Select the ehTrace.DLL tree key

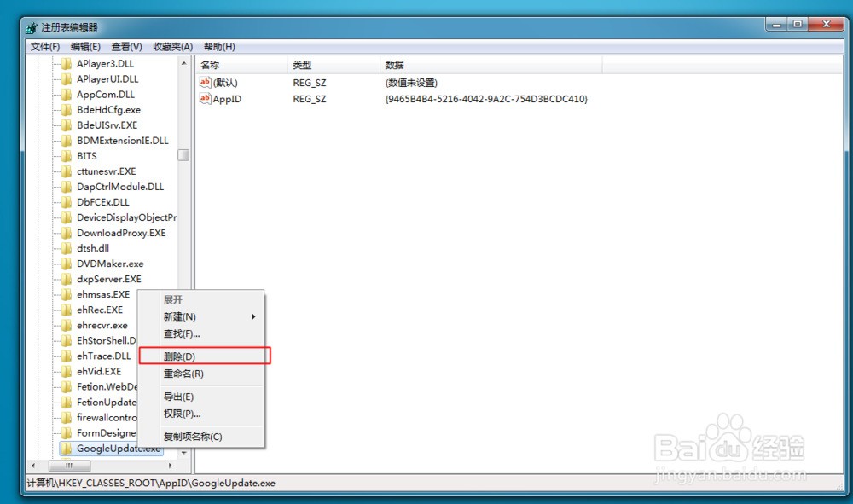[104, 356]
